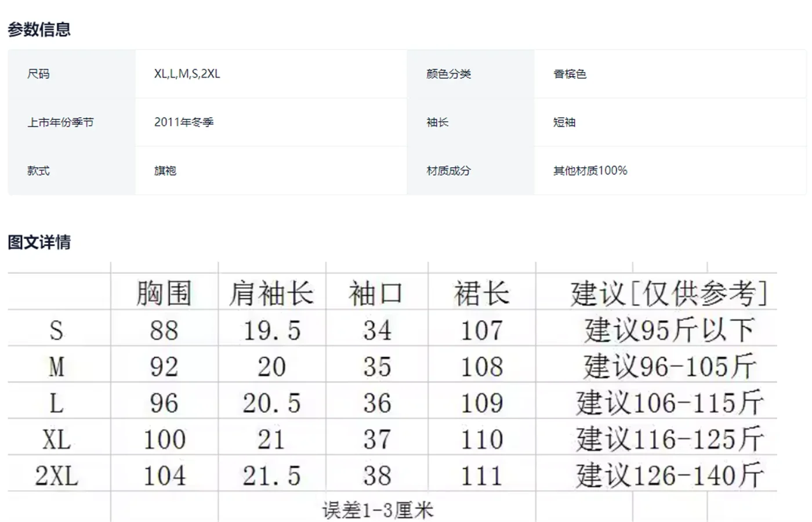
Task: Select the XL size row label
Action: (x=56, y=440)
